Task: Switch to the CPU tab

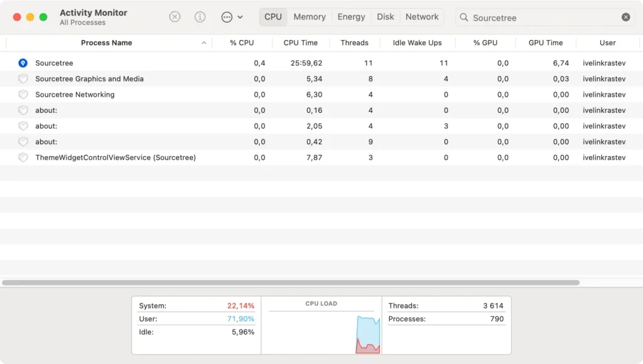Action: click(273, 17)
